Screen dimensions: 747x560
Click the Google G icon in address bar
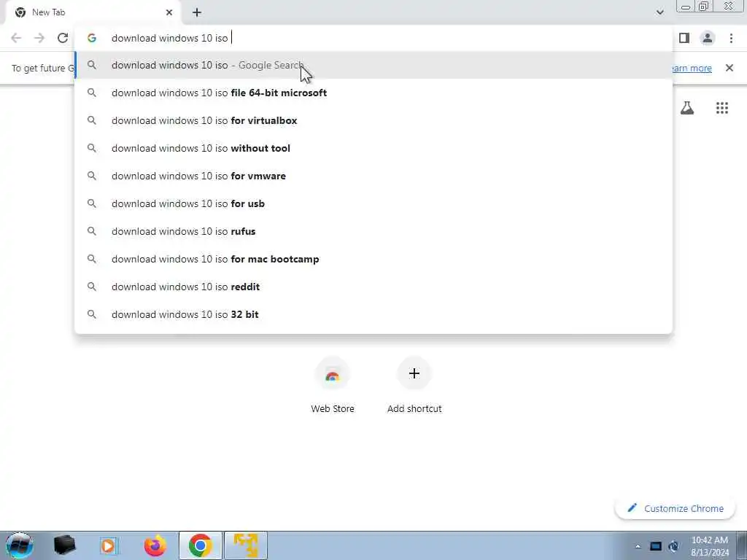[92, 38]
